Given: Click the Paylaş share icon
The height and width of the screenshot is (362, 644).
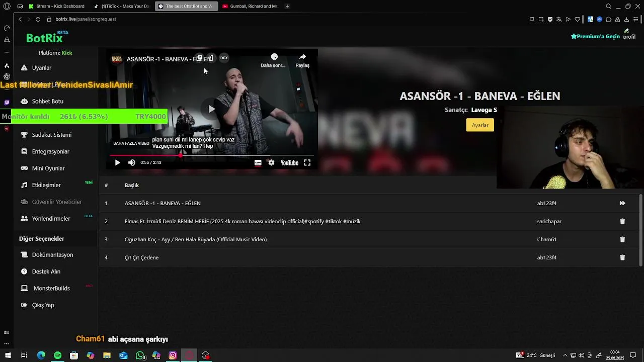Looking at the screenshot, I should (302, 57).
